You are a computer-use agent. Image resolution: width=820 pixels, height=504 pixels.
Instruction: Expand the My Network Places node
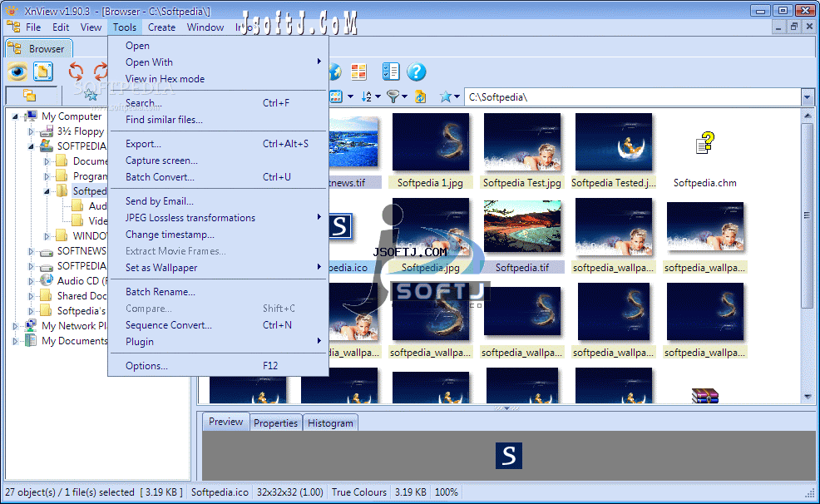click(15, 326)
